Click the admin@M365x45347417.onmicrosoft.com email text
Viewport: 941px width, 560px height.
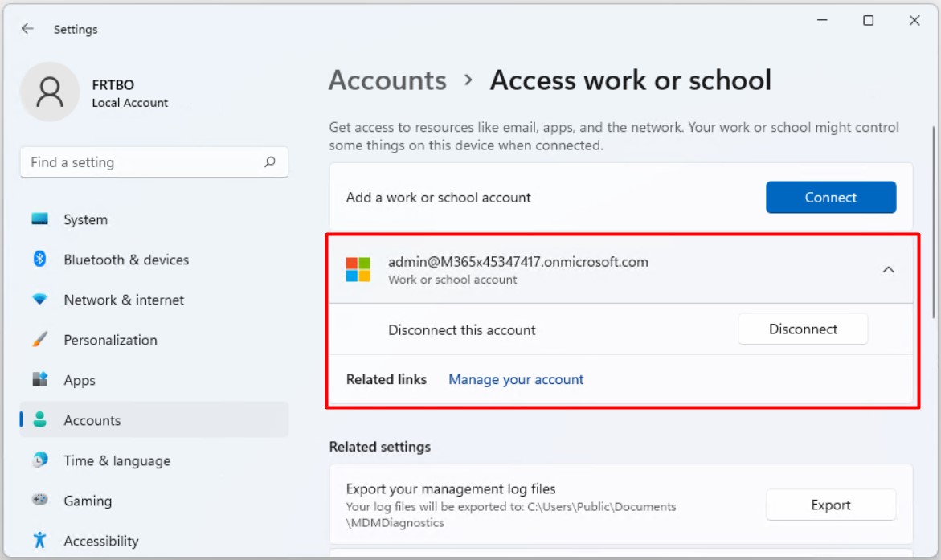[518, 262]
